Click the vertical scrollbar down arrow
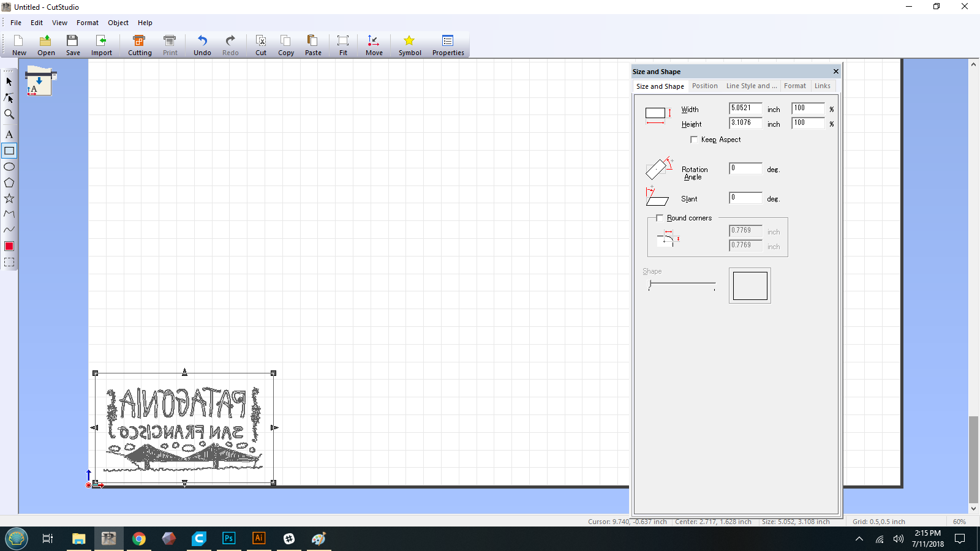 click(x=973, y=508)
